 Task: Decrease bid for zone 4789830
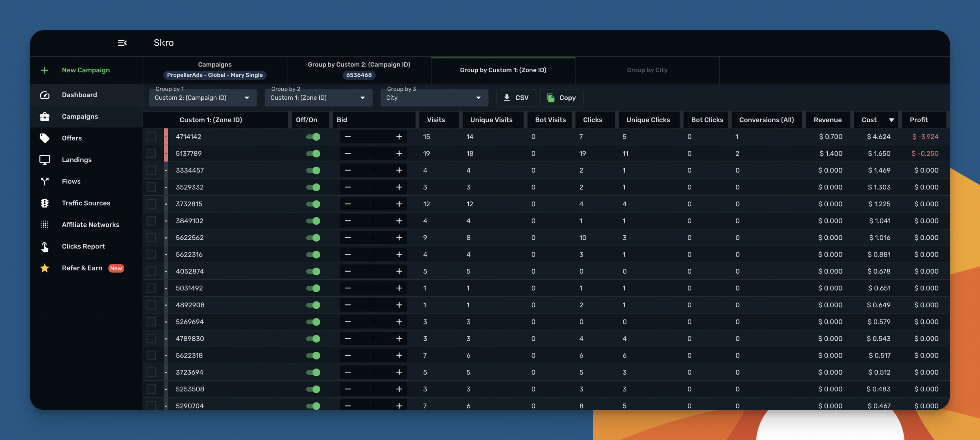pyautogui.click(x=348, y=339)
